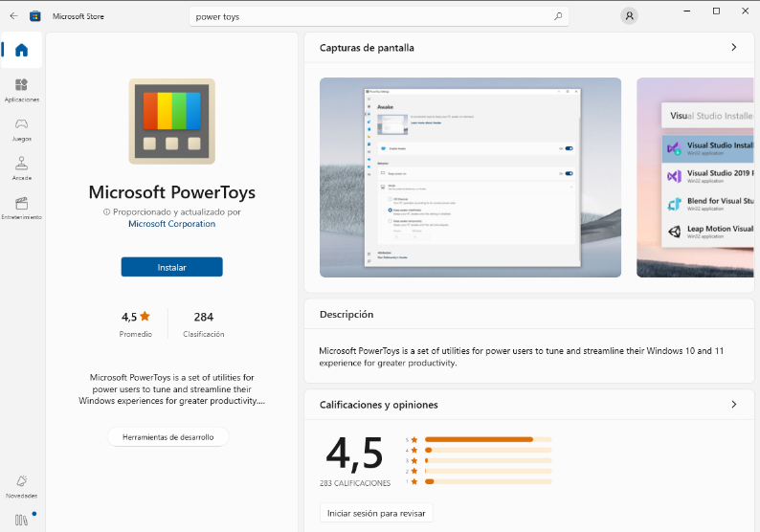760x532 pixels.
Task: Maximize the Microsoft Store window
Action: click(x=716, y=11)
